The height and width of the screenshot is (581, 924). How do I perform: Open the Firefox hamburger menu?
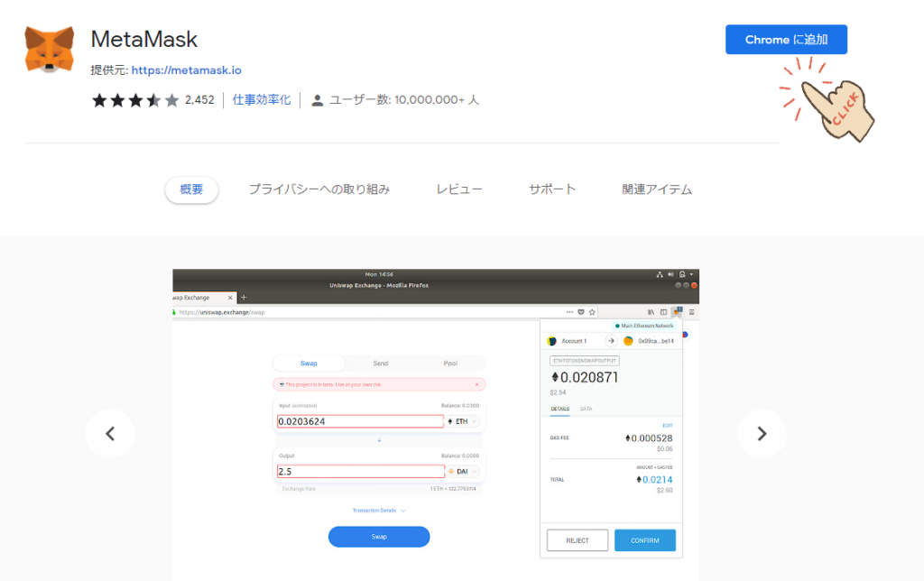[x=692, y=312]
